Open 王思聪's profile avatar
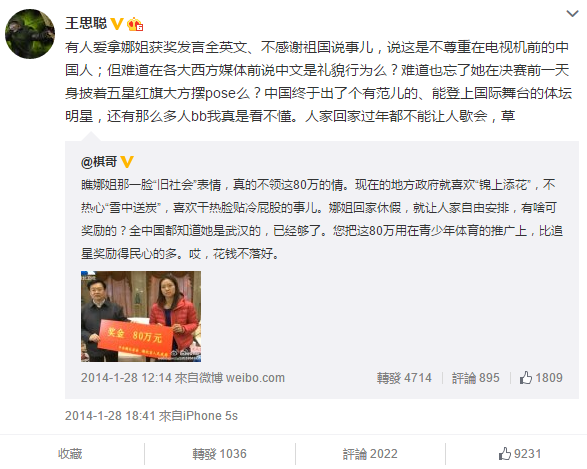Viewport: 587px width, 469px height. 30,34
